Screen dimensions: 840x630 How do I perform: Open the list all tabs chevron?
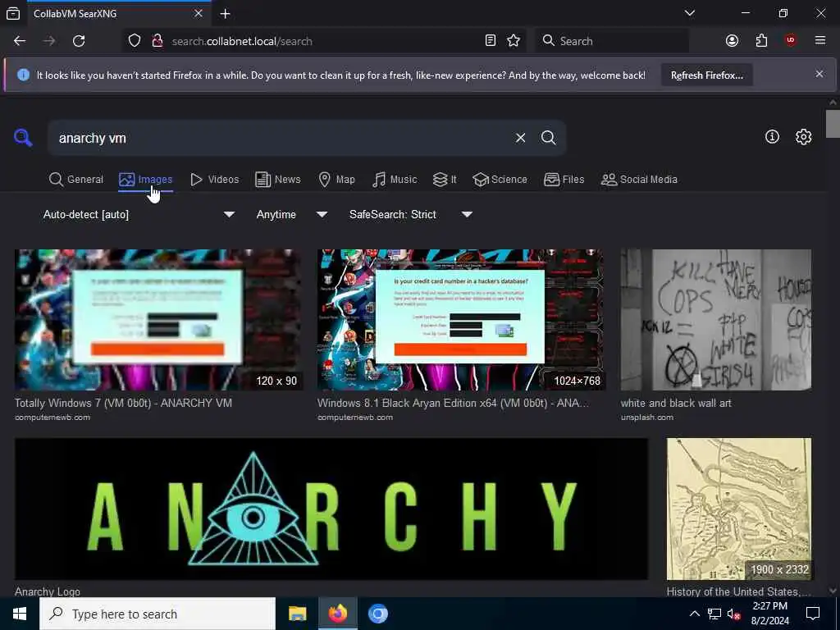tap(690, 13)
